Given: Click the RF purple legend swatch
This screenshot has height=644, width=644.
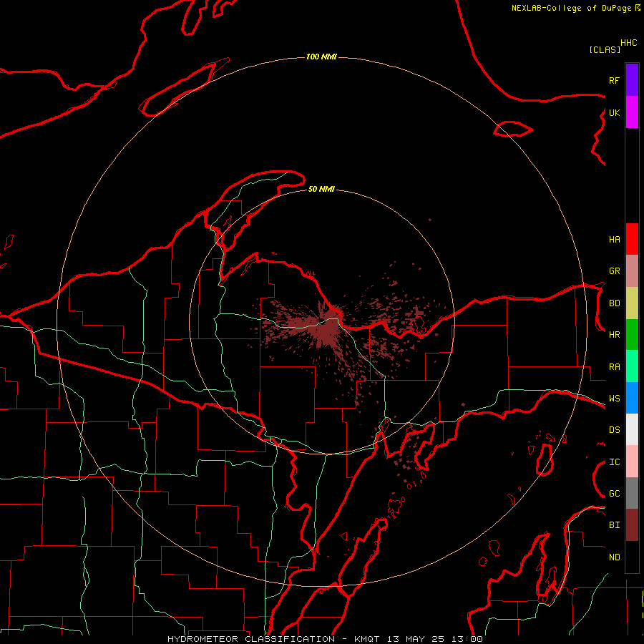Looking at the screenshot, I should point(632,80).
